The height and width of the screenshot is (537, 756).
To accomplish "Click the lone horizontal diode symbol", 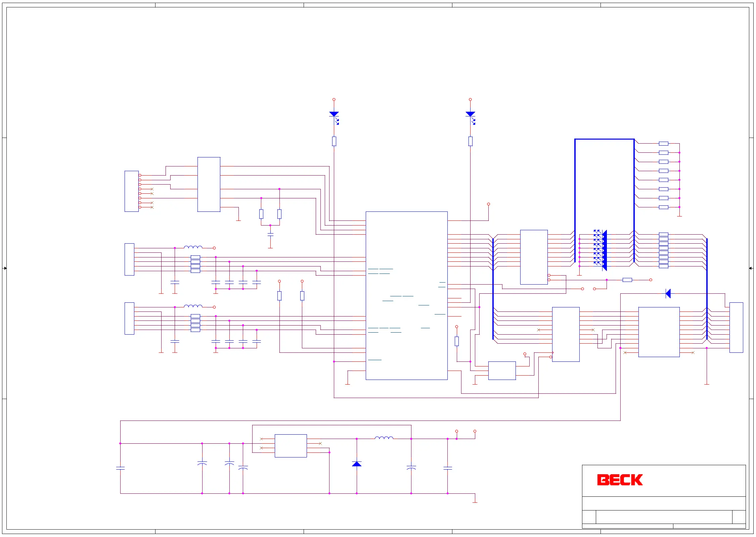I will click(x=668, y=293).
